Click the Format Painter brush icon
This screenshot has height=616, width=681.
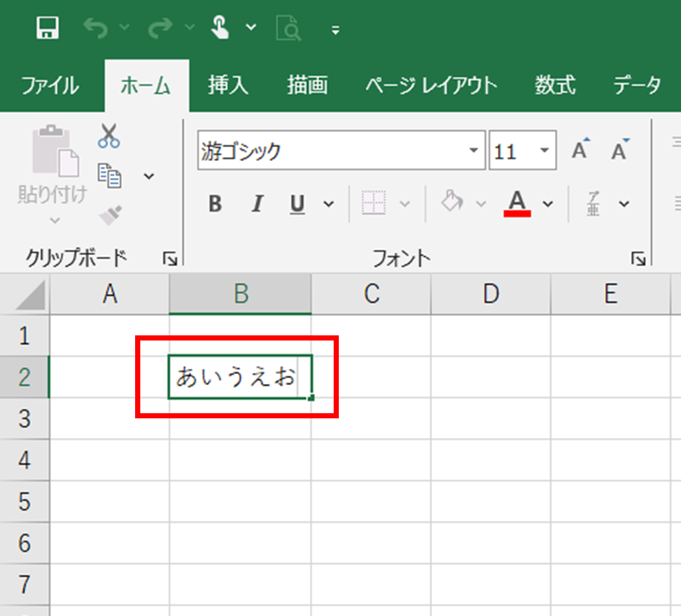pos(109,213)
